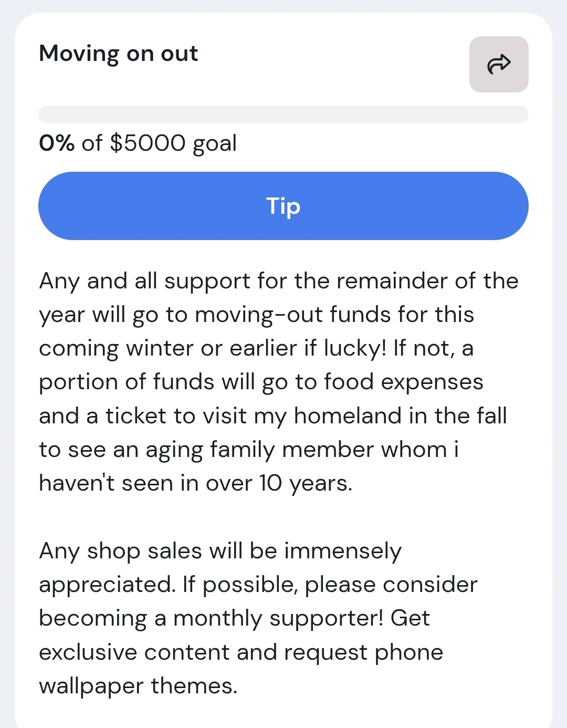Viewport: 567px width, 728px height.
Task: Click the line "Any and all support"
Action: (278, 281)
